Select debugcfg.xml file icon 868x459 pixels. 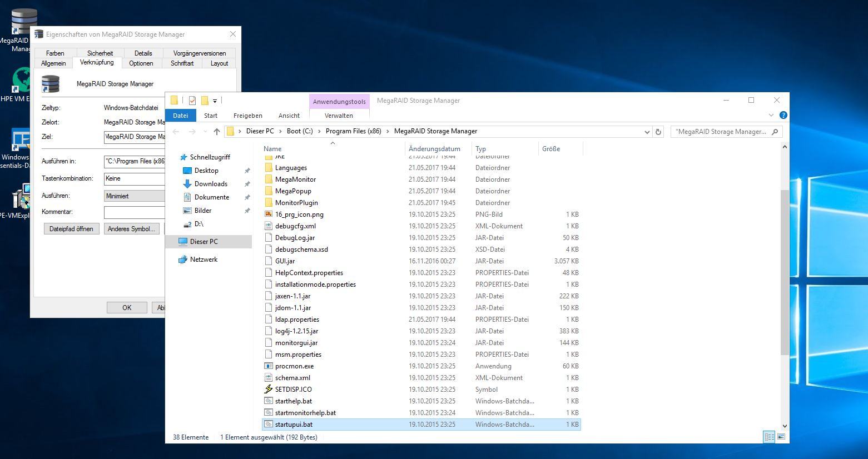[269, 226]
